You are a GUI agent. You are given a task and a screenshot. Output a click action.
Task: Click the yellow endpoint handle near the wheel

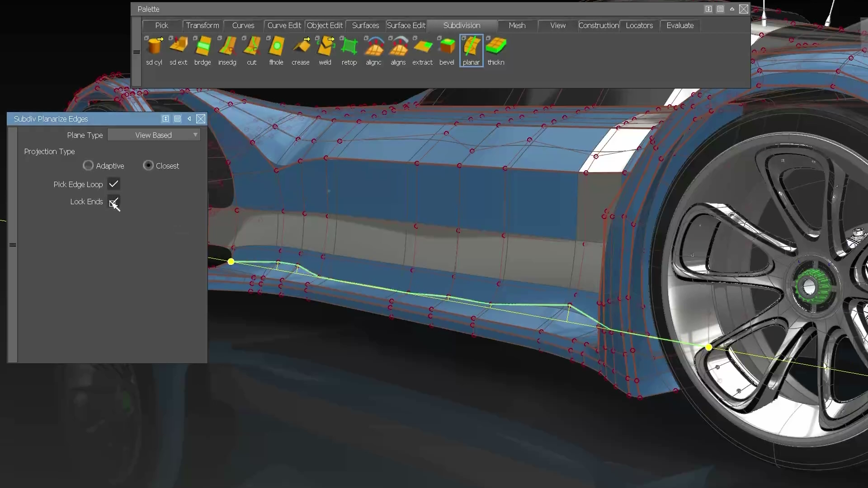708,347
